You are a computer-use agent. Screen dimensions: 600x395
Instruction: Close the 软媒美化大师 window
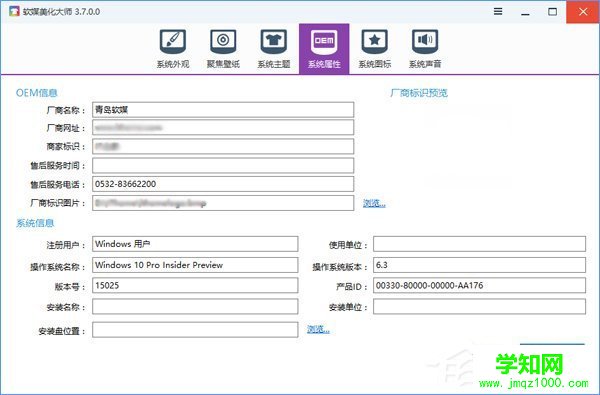point(583,11)
